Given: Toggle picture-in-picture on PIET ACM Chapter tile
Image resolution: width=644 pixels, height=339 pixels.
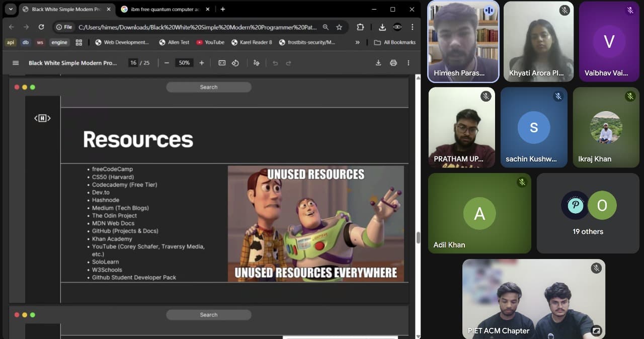Looking at the screenshot, I should pyautogui.click(x=596, y=330).
